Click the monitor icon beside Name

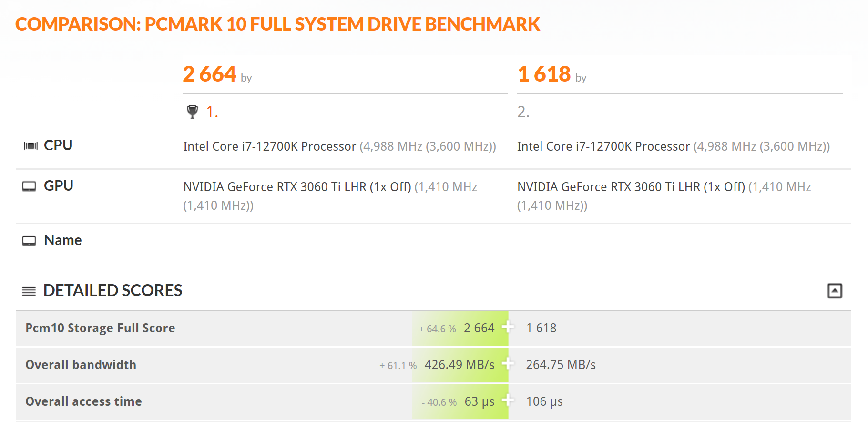click(29, 241)
